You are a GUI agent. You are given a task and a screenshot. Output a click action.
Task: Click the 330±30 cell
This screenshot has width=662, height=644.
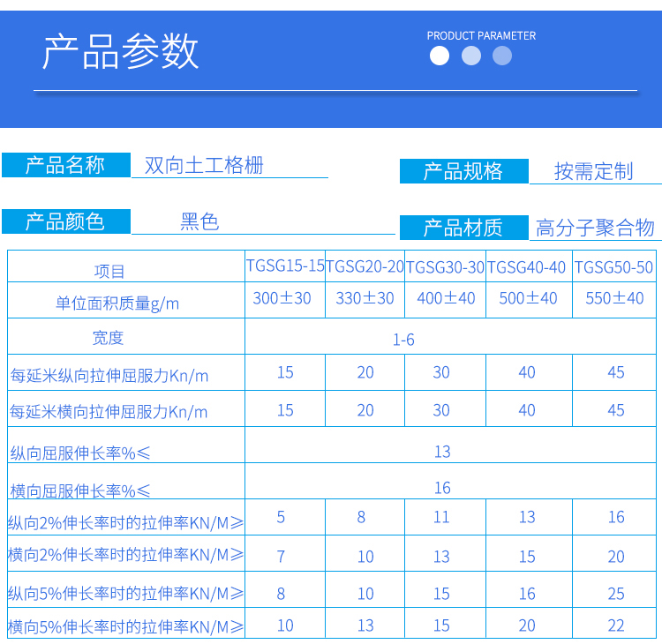point(365,298)
